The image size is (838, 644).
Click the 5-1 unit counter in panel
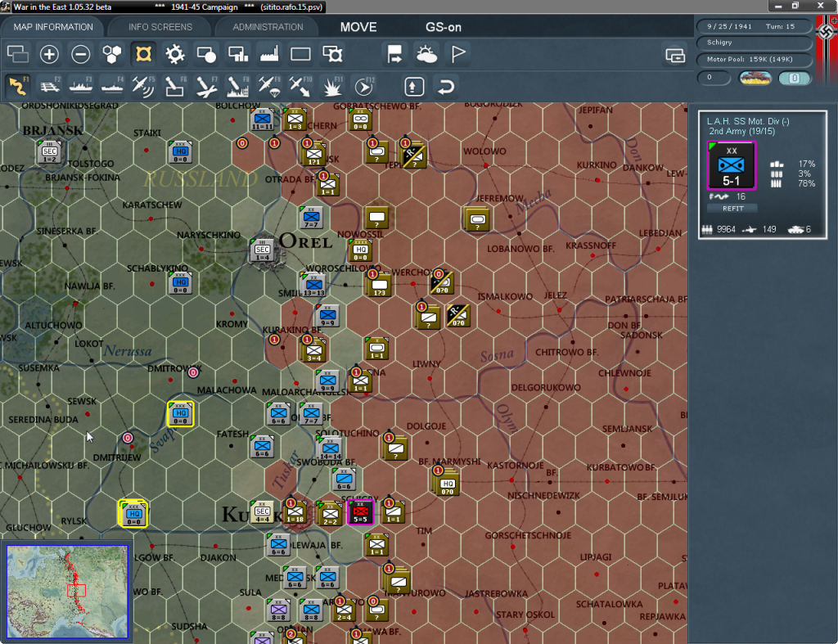[x=731, y=165]
